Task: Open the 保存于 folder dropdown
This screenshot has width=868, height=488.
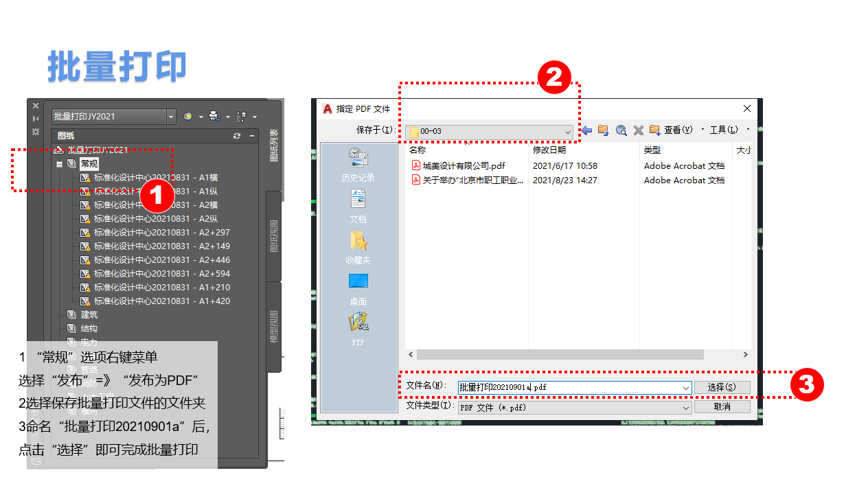Action: pos(567,131)
